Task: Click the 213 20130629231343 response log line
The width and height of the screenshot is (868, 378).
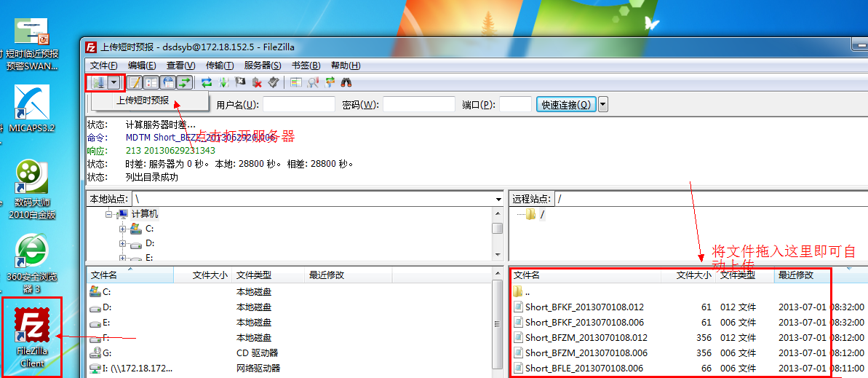Action: coord(170,151)
